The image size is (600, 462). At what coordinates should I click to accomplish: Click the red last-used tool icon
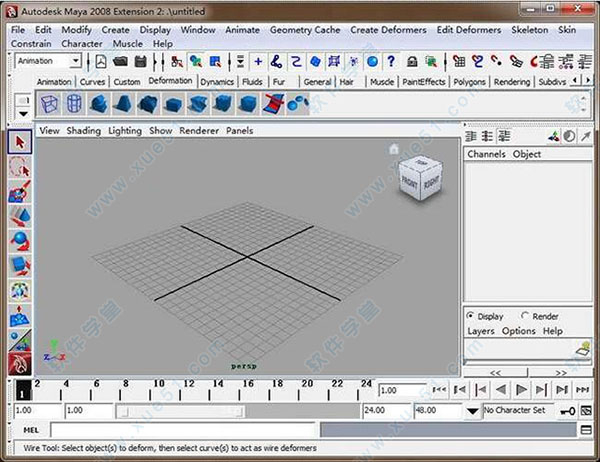20,364
